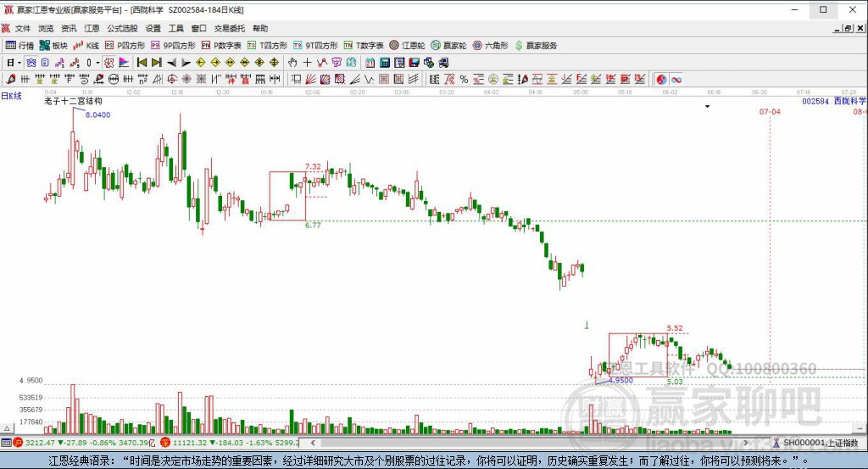Select the crosshair cursor tool
868x469 pixels.
(307, 63)
